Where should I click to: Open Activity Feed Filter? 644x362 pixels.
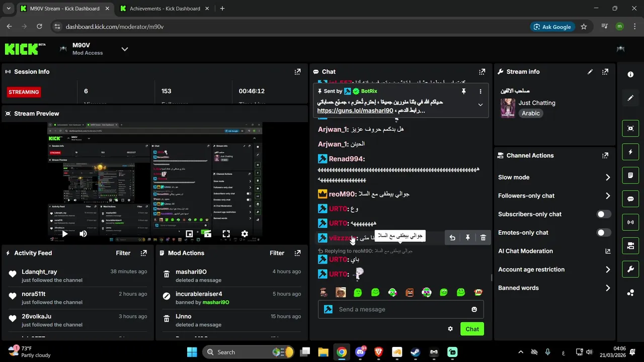[123, 253]
